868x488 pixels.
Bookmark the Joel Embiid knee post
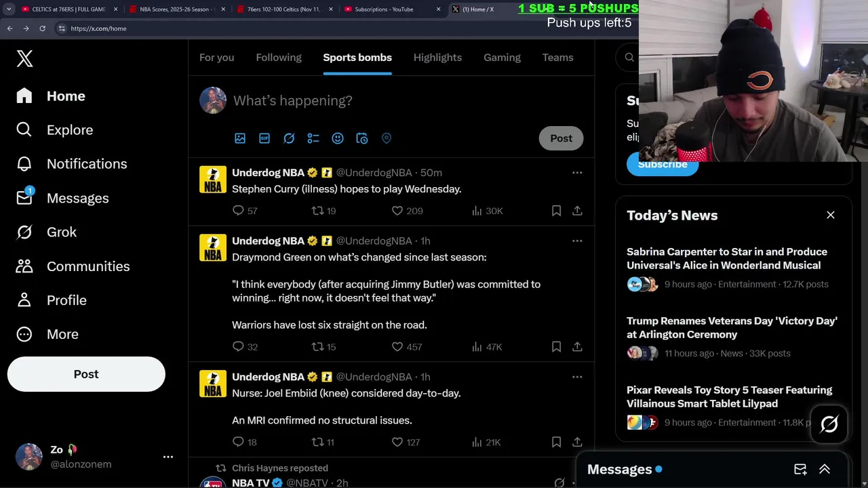[556, 442]
